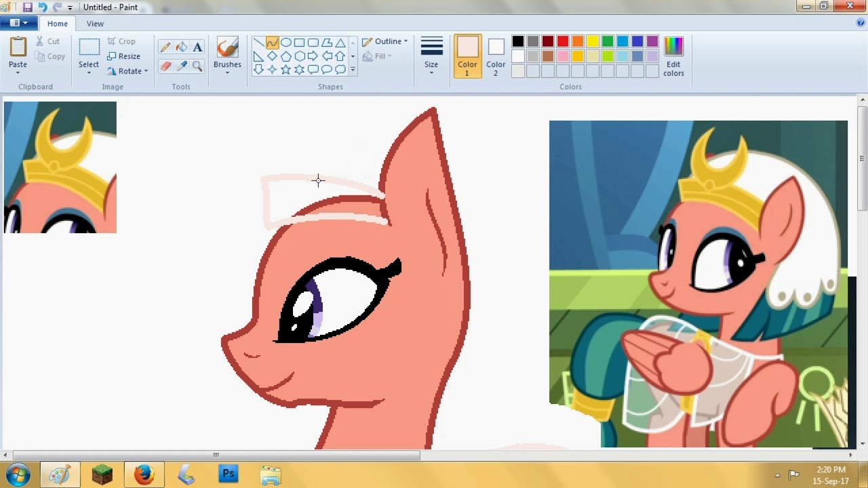This screenshot has height=488, width=868.
Task: Expand the Rotate dropdown
Action: [x=145, y=71]
